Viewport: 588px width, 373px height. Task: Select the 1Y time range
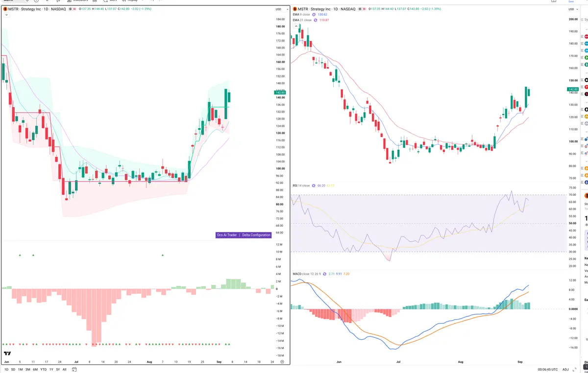pos(51,369)
